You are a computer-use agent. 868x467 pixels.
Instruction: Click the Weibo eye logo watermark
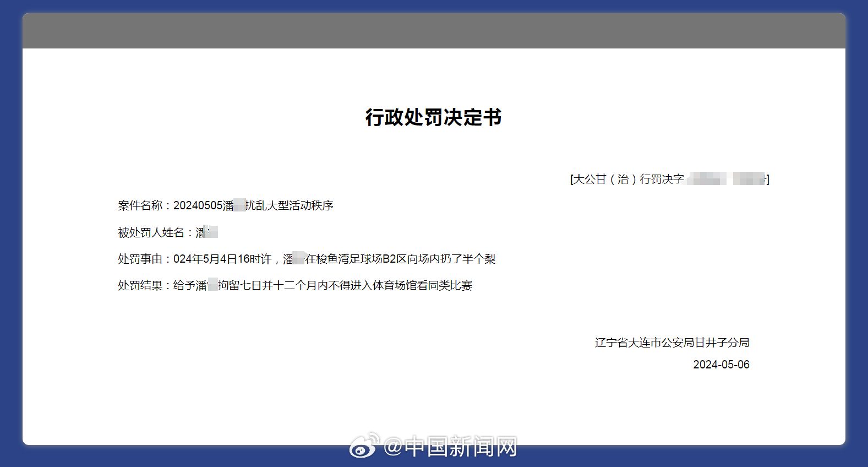(364, 446)
